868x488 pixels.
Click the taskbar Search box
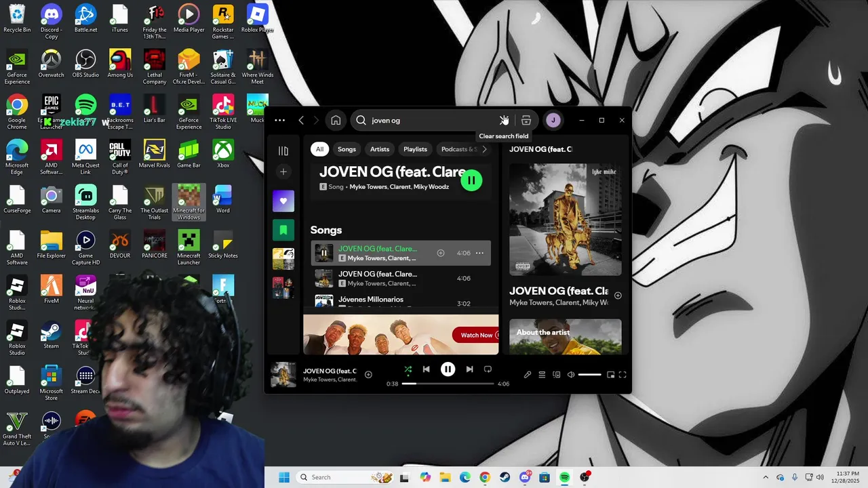[346, 477]
